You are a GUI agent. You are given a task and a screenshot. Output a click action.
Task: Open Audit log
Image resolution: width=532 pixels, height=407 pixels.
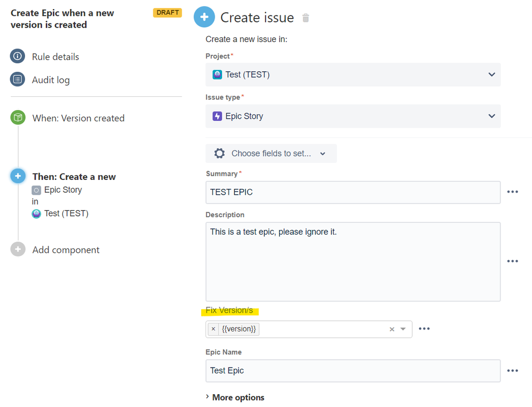point(51,80)
